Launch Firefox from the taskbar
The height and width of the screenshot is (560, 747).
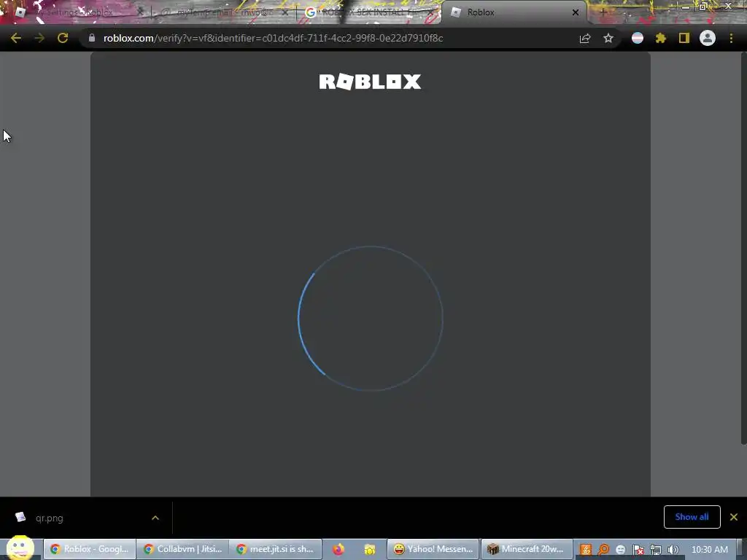click(338, 550)
